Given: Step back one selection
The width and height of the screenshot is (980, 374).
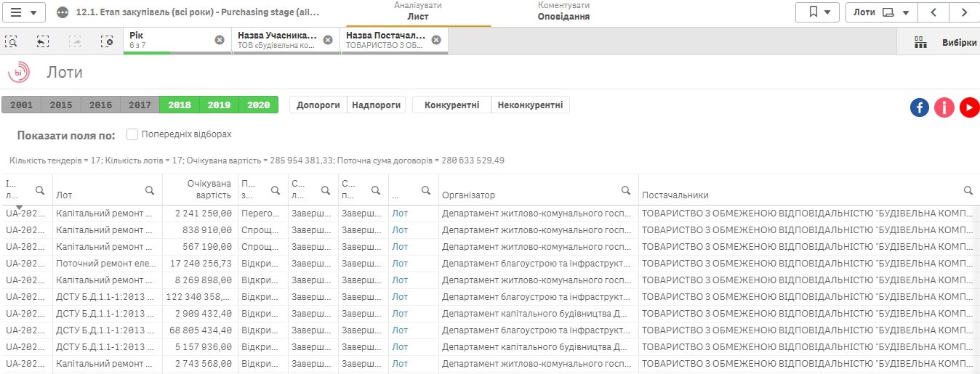Looking at the screenshot, I should pos(43,41).
